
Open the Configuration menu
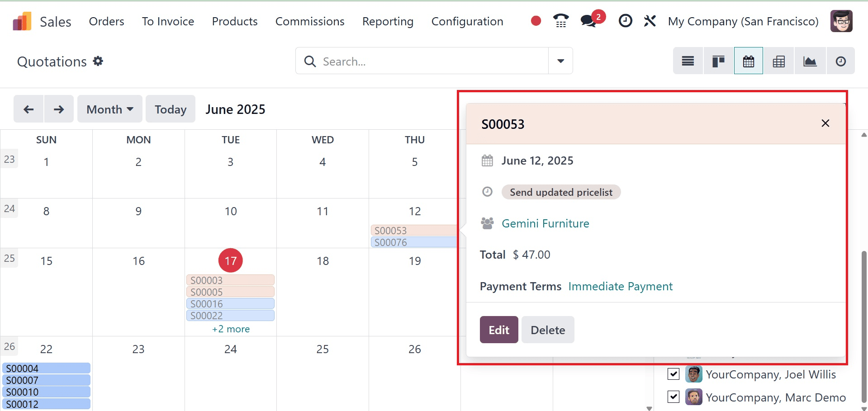point(467,21)
